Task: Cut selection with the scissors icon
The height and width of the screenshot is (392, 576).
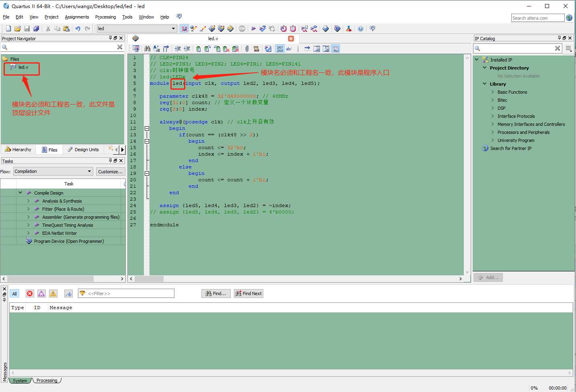Action: coord(48,29)
